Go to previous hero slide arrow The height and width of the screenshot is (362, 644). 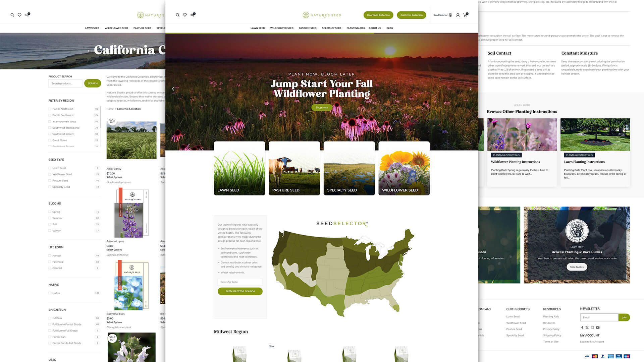tap(173, 89)
